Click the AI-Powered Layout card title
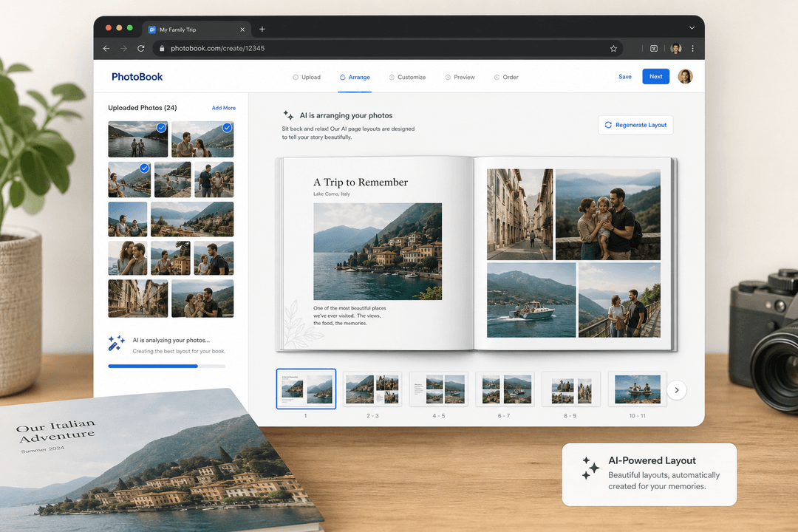Viewport: 798px width, 532px height. pyautogui.click(x=652, y=460)
